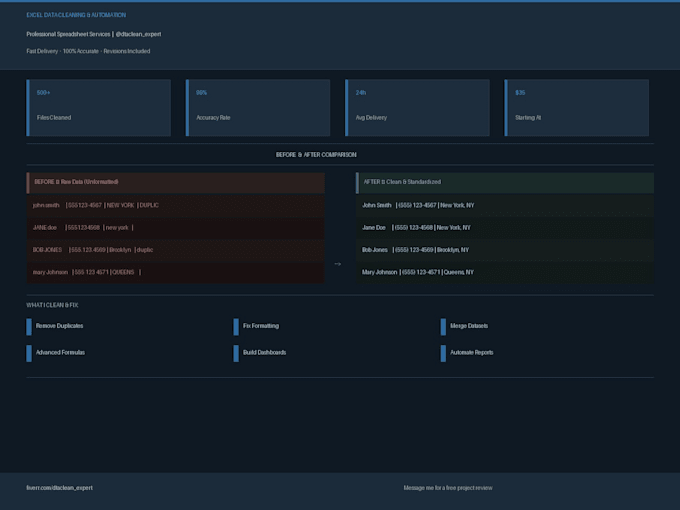The image size is (680, 510).
Task: Select cleaned row 'Jane Doe' New York, NY
Action: click(x=505, y=228)
